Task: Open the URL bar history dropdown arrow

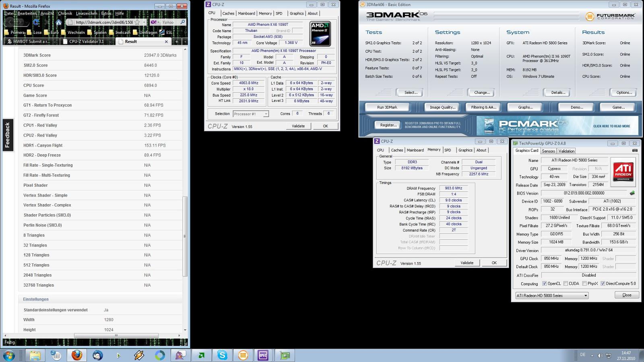Action: 144,22
